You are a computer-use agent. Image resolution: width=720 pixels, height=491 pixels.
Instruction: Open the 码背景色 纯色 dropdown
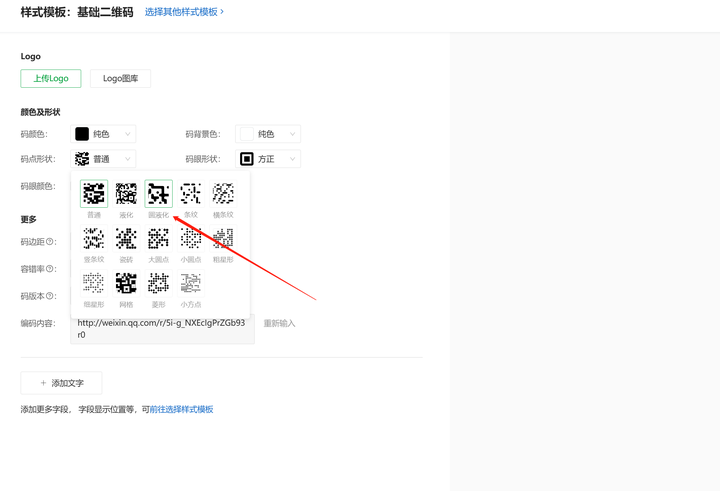click(x=268, y=134)
